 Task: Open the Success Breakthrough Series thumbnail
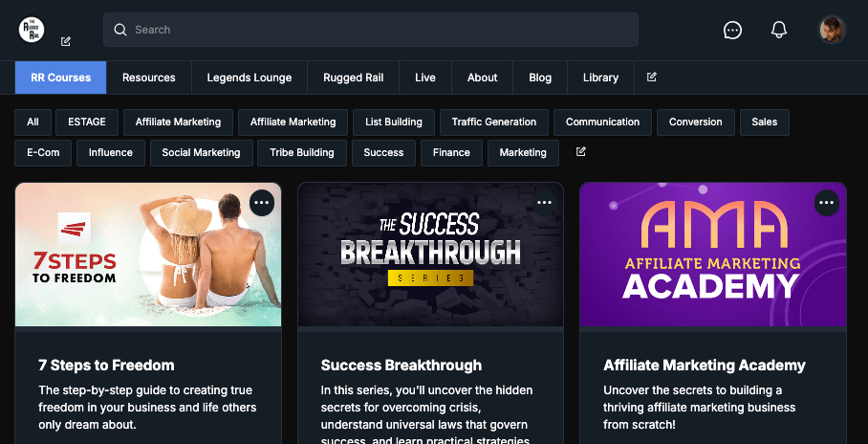(x=431, y=255)
